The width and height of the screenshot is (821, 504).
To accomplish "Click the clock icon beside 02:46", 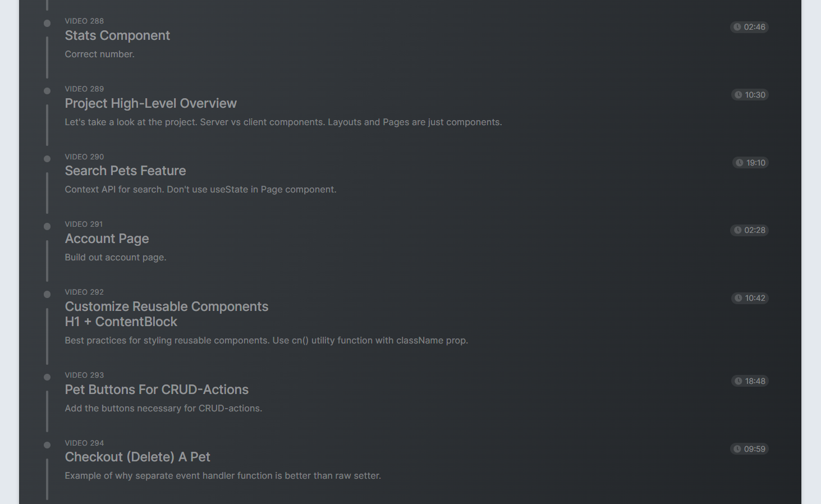I will tap(737, 27).
